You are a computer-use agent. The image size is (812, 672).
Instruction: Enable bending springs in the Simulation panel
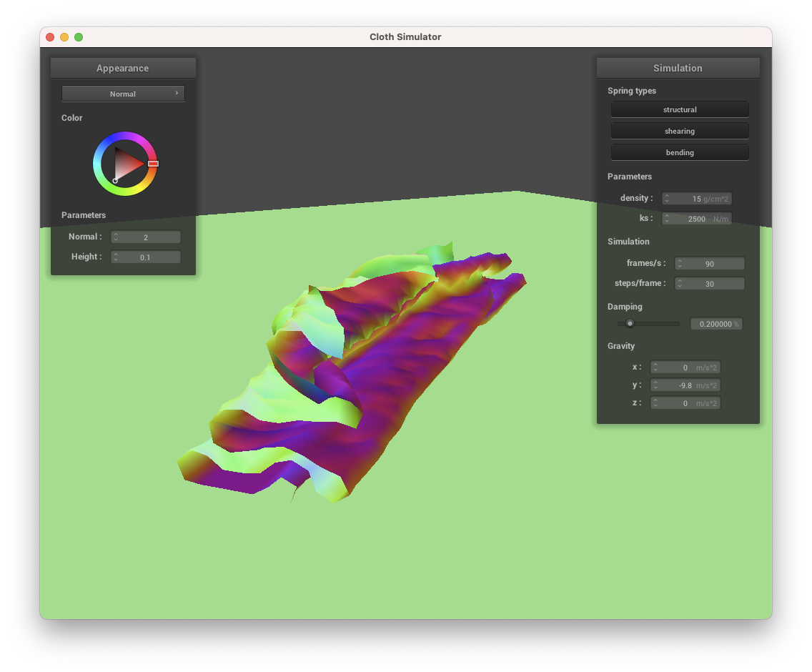pyautogui.click(x=679, y=152)
